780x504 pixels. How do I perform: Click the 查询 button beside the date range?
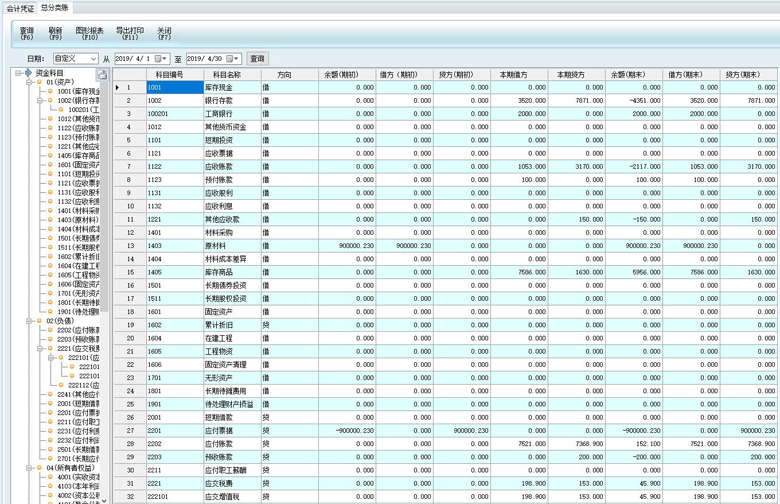(x=257, y=60)
